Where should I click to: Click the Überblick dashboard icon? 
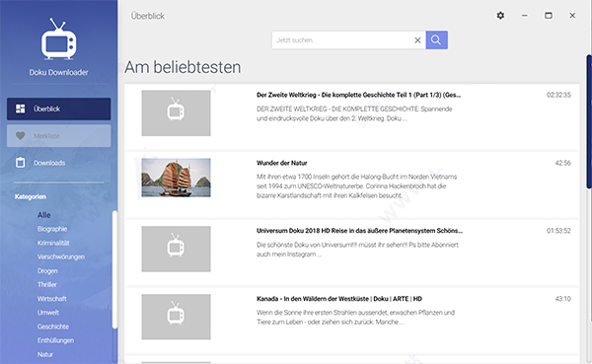21,109
